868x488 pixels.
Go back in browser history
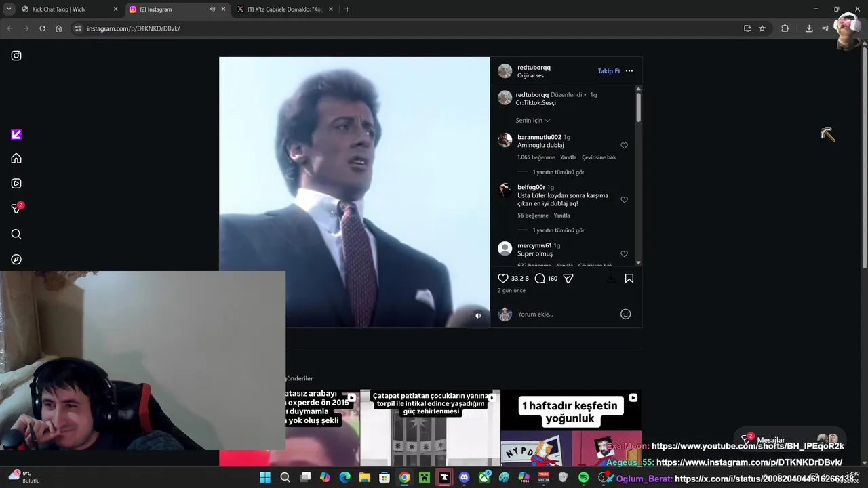point(9,28)
